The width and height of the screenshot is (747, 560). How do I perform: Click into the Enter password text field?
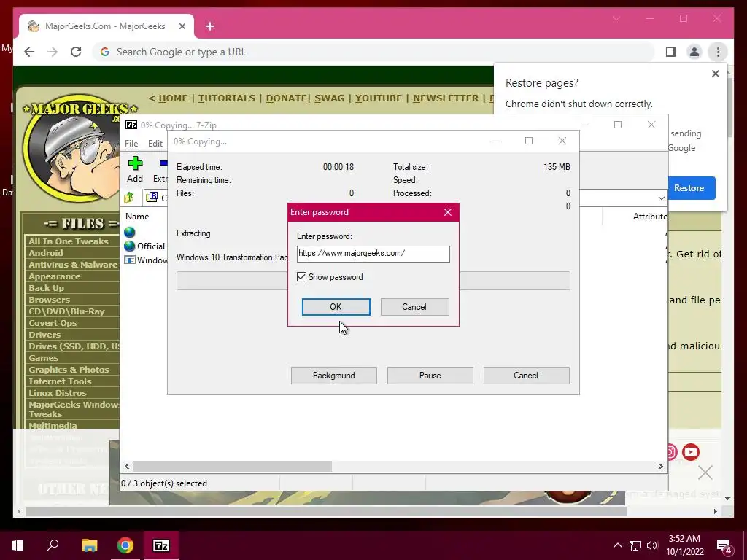373,254
